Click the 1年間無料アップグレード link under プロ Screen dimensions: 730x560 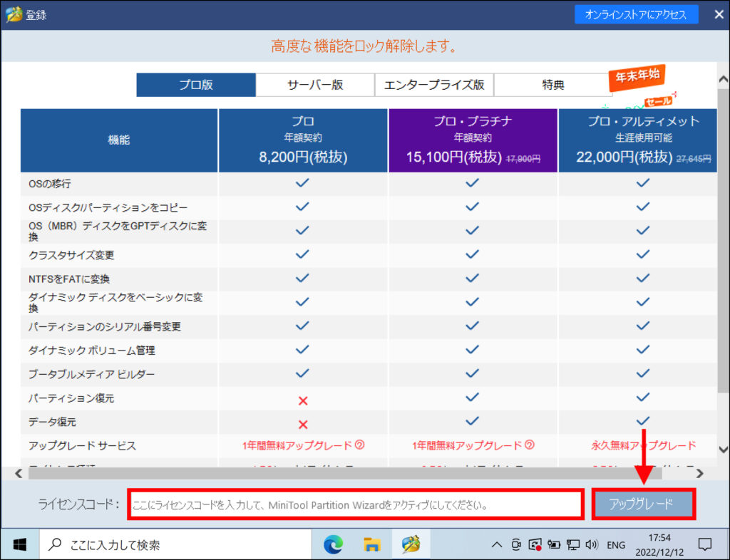point(297,445)
